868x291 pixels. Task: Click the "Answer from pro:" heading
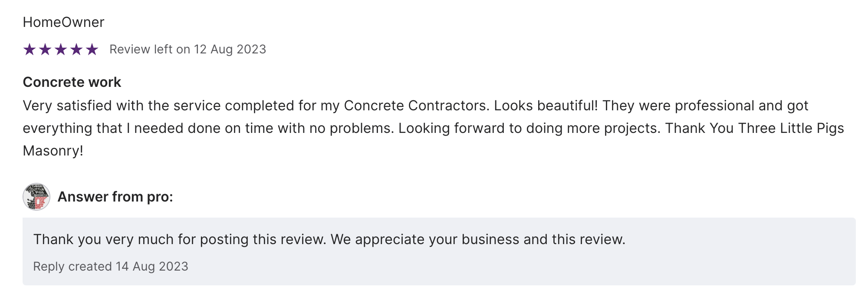tap(115, 197)
